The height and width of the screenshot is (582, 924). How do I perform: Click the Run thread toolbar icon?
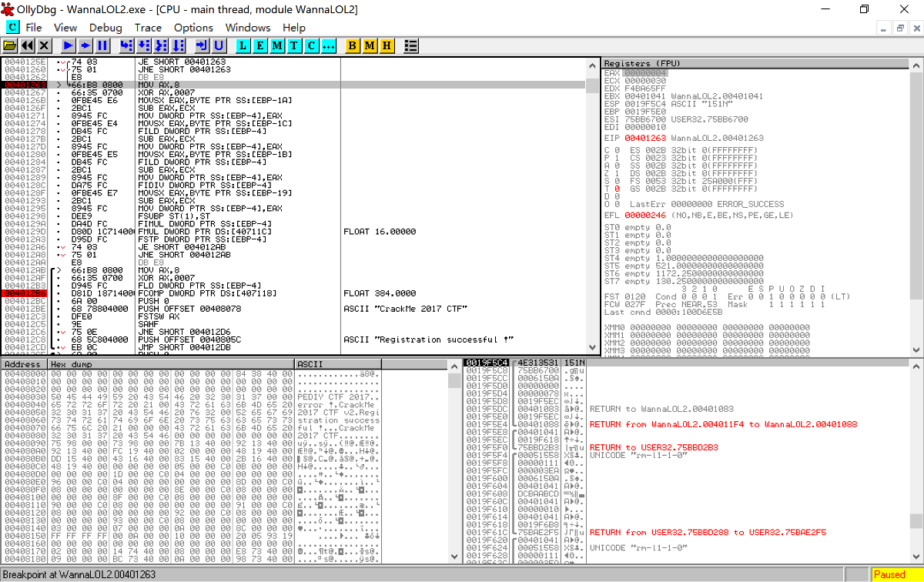[85, 46]
